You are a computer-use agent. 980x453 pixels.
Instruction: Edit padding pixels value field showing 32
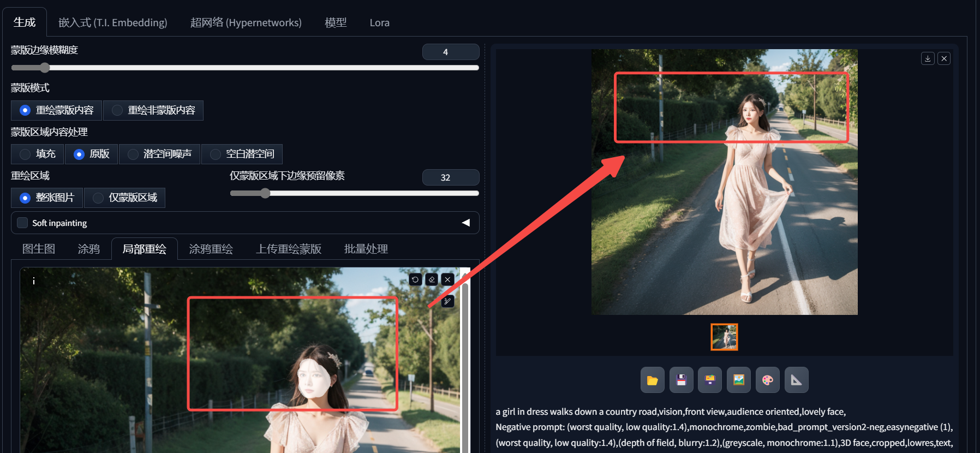click(x=451, y=177)
